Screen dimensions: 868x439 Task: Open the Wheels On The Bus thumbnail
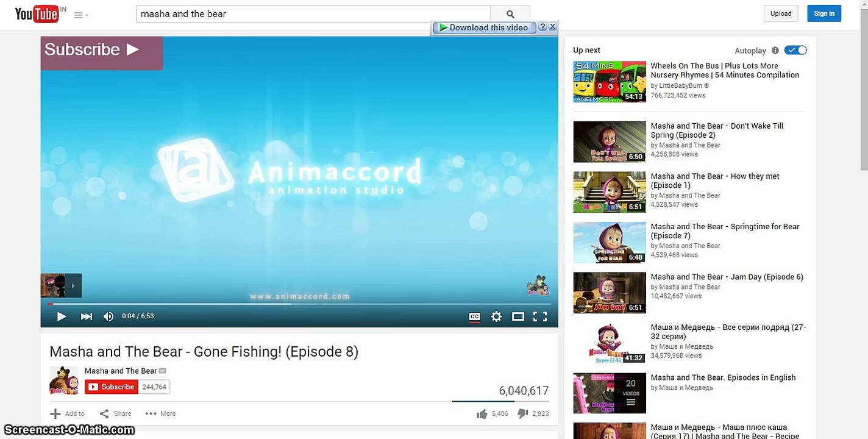click(610, 82)
